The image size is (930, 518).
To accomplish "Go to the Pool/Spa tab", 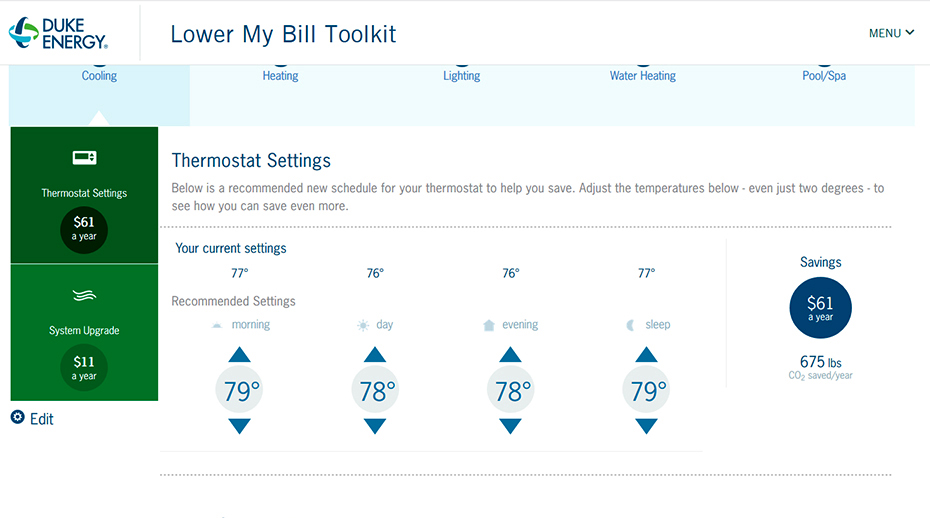I will click(824, 75).
